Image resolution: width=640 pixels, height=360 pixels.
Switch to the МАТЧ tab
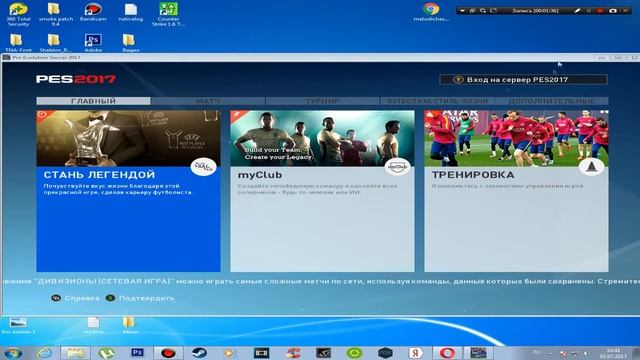pyautogui.click(x=208, y=101)
